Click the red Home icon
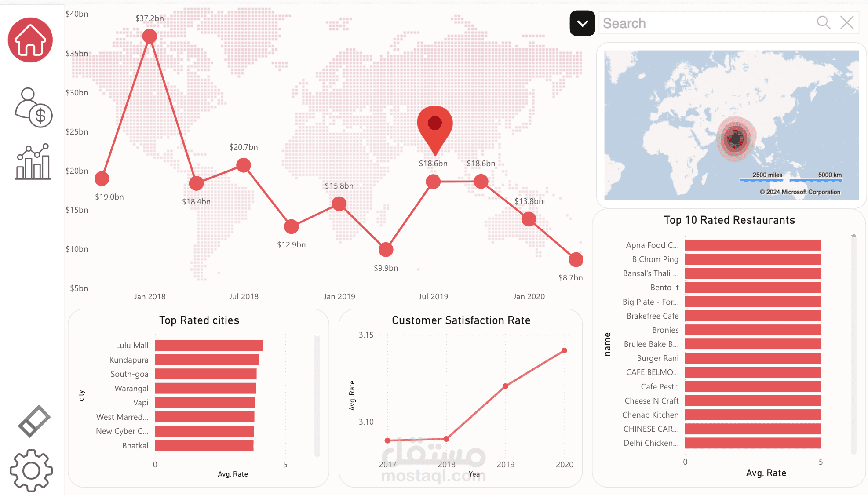This screenshot has width=868, height=495. coord(30,40)
